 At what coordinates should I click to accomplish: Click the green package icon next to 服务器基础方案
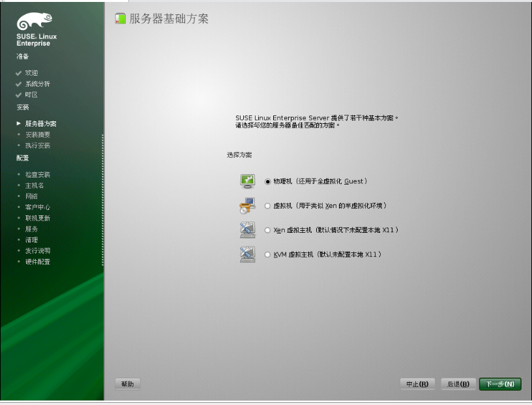pos(119,20)
